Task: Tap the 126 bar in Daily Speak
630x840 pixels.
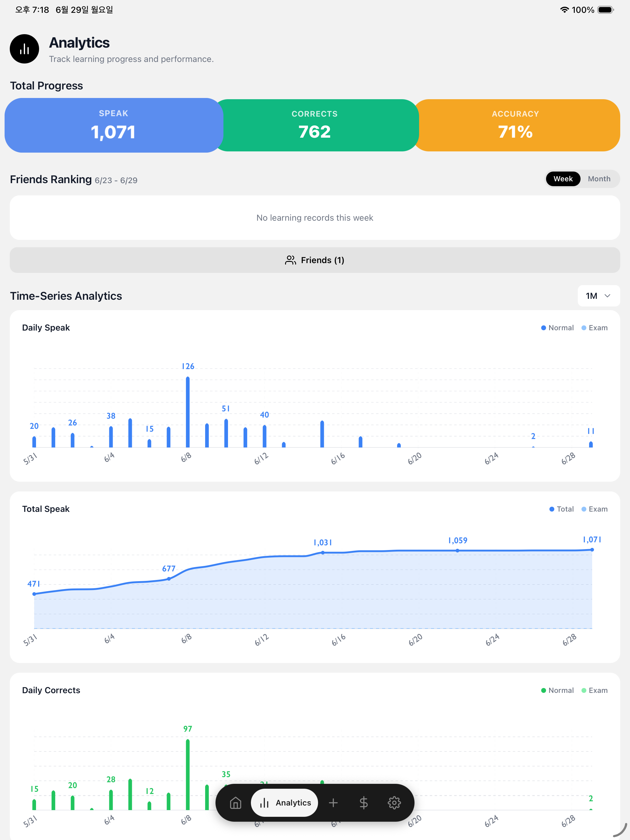Action: pyautogui.click(x=188, y=412)
